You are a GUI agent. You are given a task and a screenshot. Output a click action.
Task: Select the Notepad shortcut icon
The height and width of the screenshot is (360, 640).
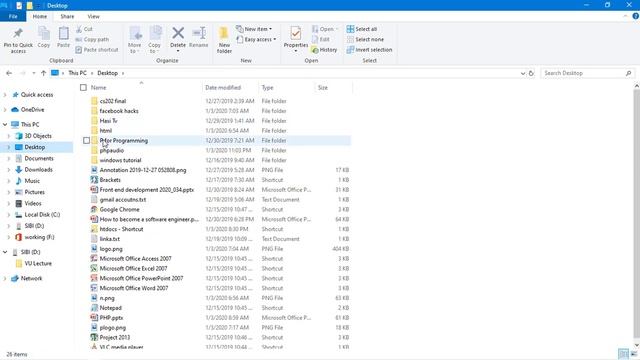click(x=94, y=308)
